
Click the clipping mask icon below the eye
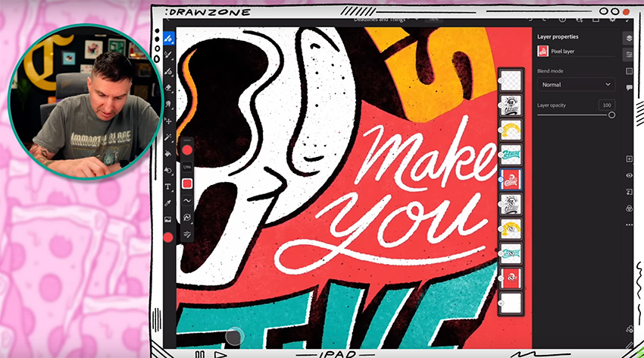pos(629,192)
